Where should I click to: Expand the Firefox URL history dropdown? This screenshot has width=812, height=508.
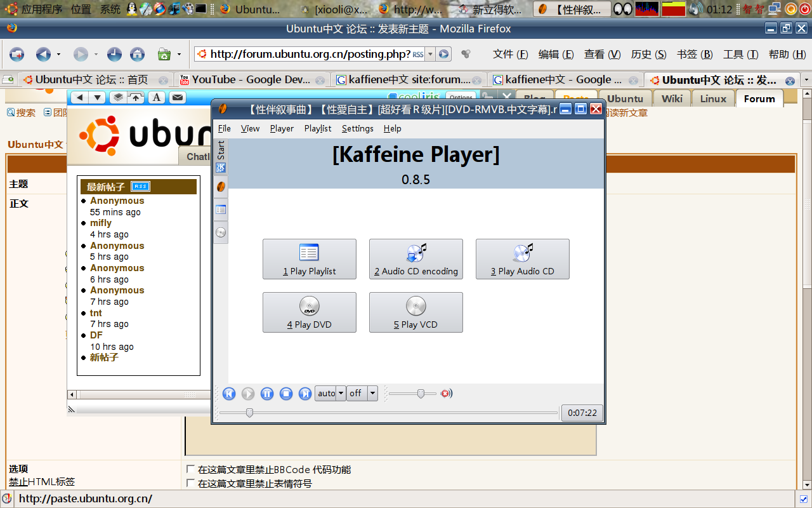tap(430, 55)
